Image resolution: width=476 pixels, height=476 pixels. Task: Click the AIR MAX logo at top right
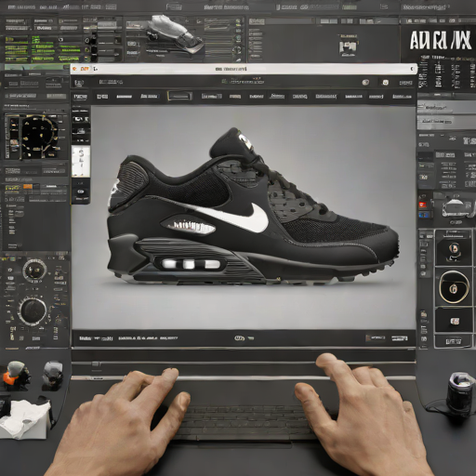coord(441,40)
